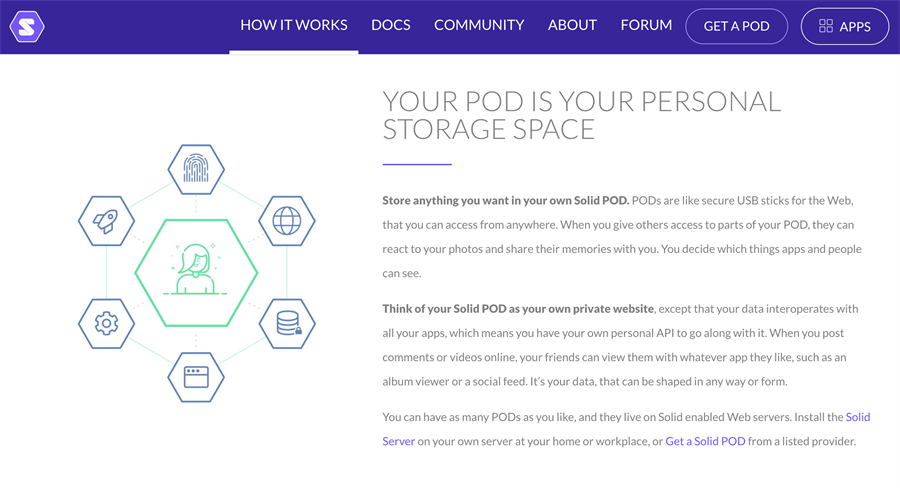Click the bold Store anything you want text
The height and width of the screenshot is (488, 900).
506,200
